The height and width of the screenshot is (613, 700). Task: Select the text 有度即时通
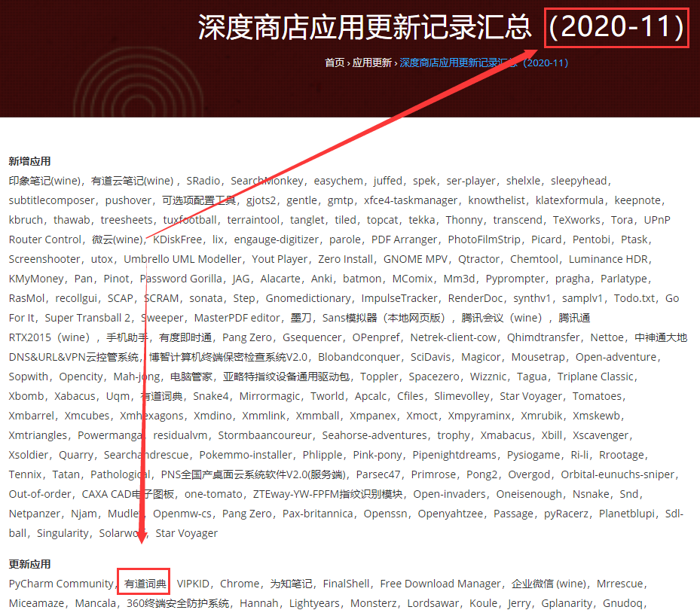click(x=185, y=337)
